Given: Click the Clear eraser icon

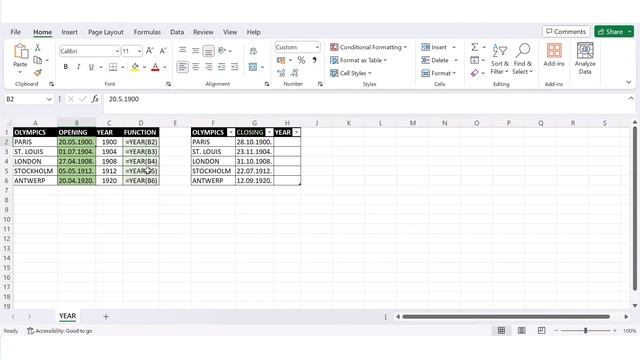Looking at the screenshot, I should (474, 73).
